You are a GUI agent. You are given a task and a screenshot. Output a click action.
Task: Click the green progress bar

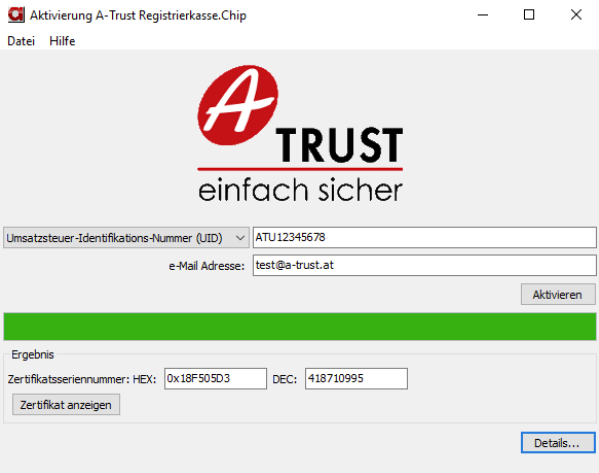[x=300, y=326]
